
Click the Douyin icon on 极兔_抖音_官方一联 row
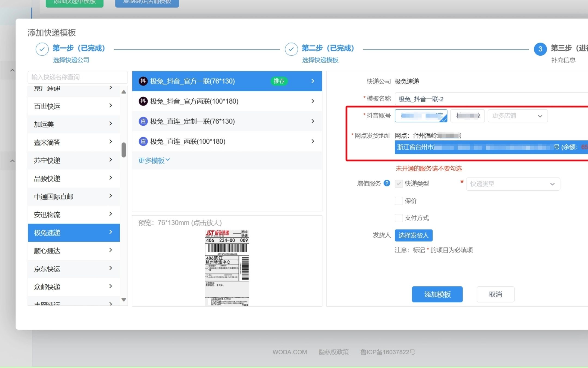143,81
